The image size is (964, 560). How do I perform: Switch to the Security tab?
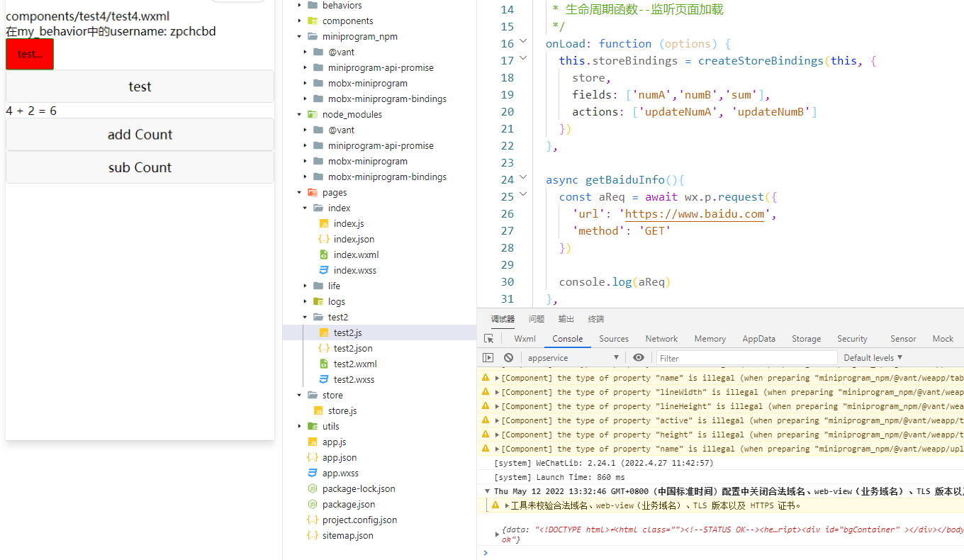click(x=852, y=339)
